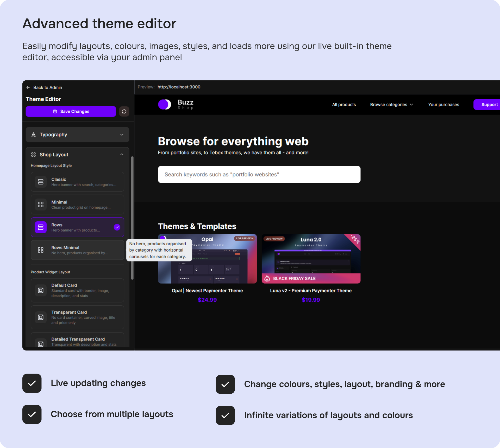The height and width of the screenshot is (448, 500).
Task: Click the Back to Admin arrow icon
Action: click(28, 87)
